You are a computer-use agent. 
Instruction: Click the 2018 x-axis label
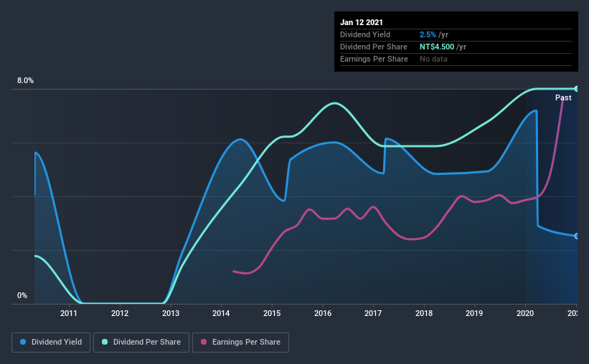coord(424,313)
